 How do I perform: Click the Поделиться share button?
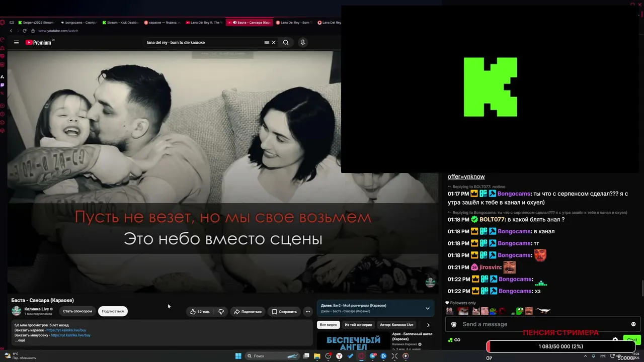248,312
